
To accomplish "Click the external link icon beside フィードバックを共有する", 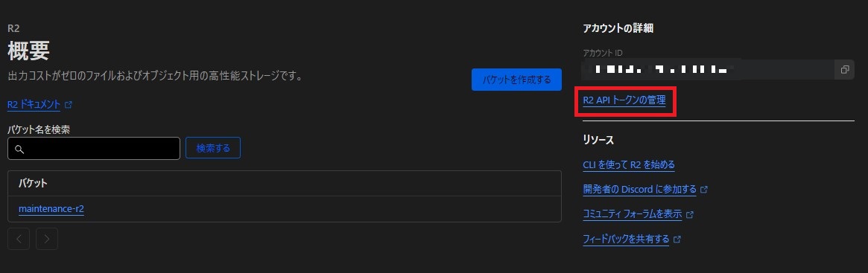I will (x=677, y=240).
